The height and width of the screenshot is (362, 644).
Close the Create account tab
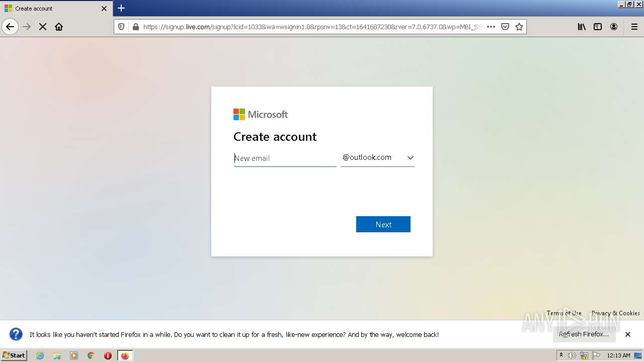pos(104,9)
